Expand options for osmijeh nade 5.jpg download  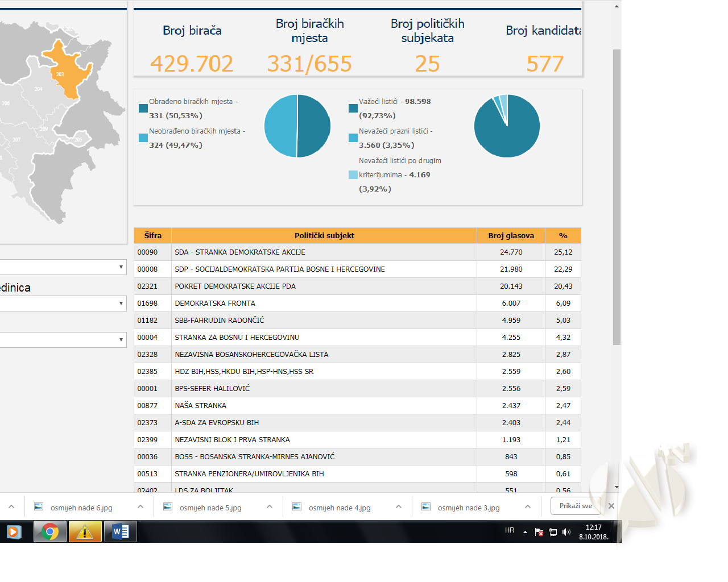(x=270, y=507)
